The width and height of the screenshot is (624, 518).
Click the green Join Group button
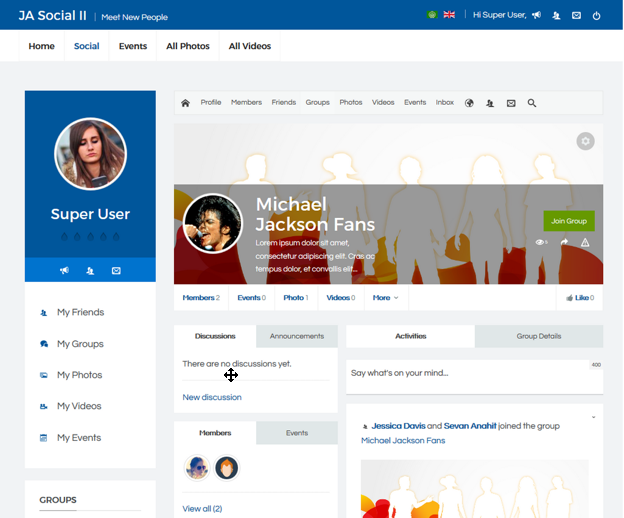pyautogui.click(x=569, y=221)
